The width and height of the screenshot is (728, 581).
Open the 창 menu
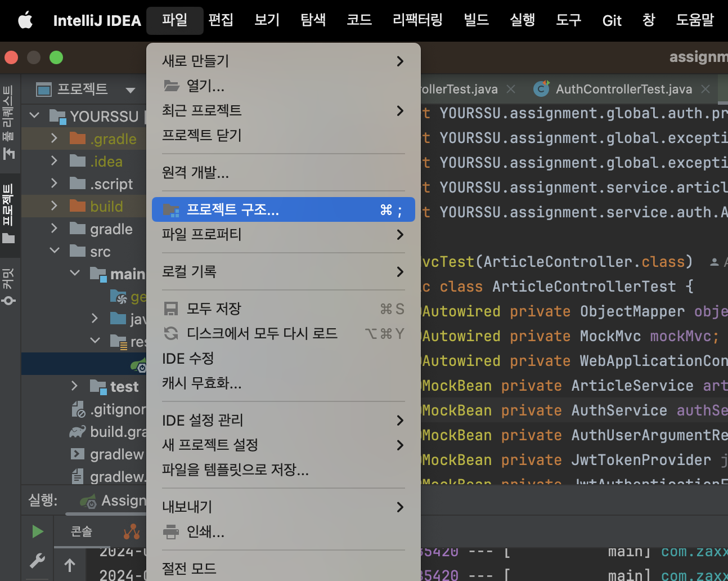649,21
